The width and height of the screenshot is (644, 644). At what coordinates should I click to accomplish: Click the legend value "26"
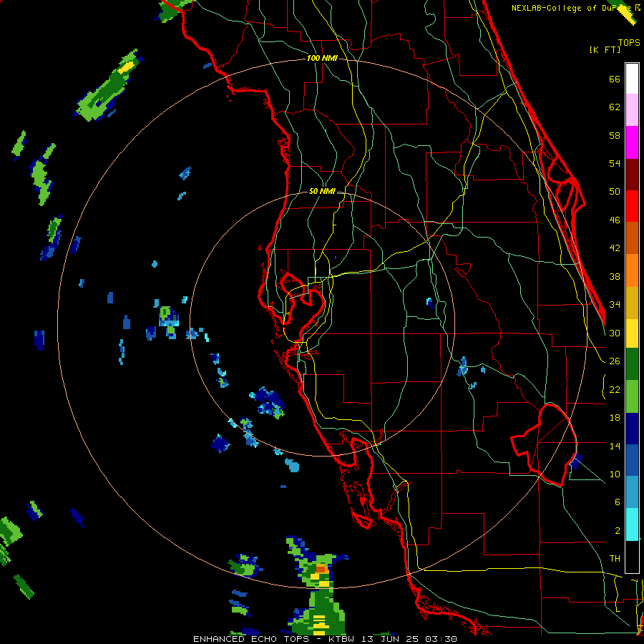(615, 361)
